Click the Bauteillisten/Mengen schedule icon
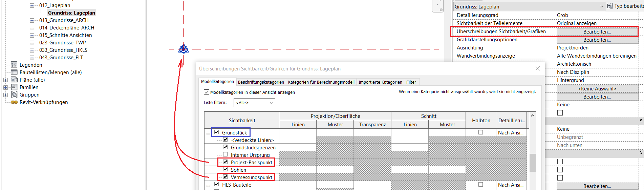The width and height of the screenshot is (644, 190). point(14,72)
